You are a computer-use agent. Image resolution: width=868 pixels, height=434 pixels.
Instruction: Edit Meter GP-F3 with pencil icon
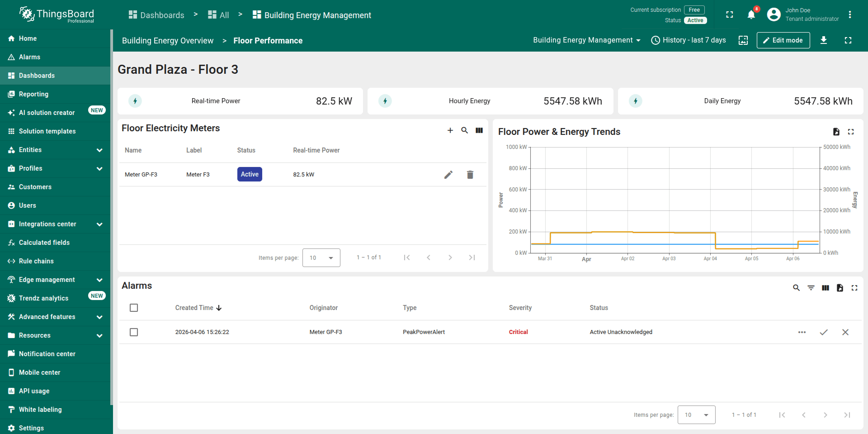448,175
